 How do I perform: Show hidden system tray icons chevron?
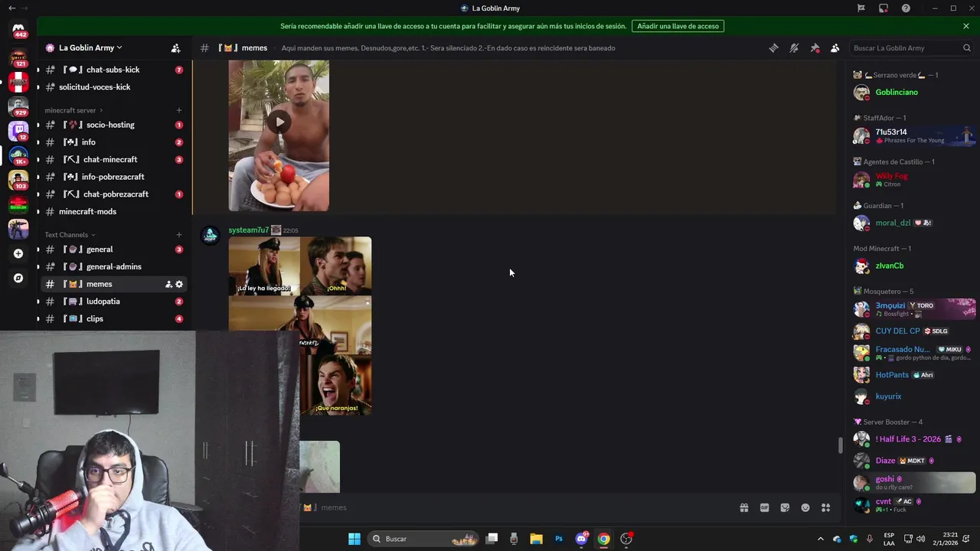point(821,539)
